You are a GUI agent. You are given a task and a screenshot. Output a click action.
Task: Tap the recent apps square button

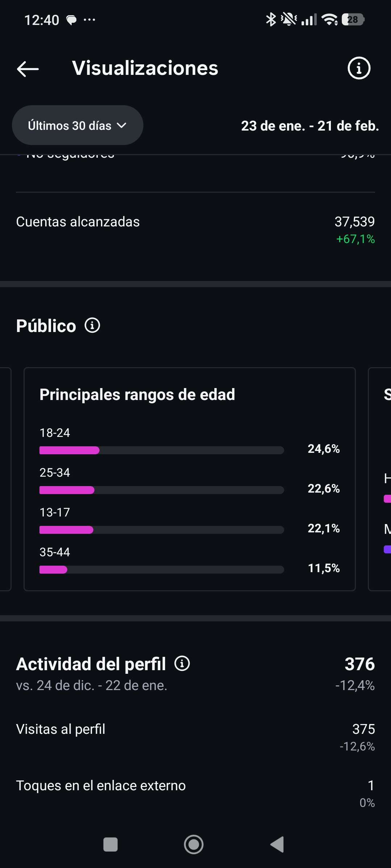(110, 844)
